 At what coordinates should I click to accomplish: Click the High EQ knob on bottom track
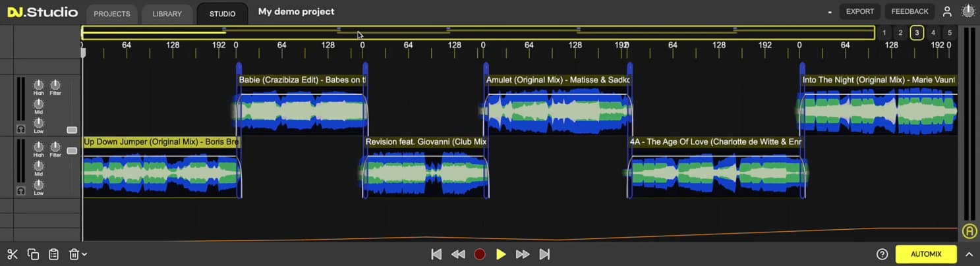click(39, 147)
